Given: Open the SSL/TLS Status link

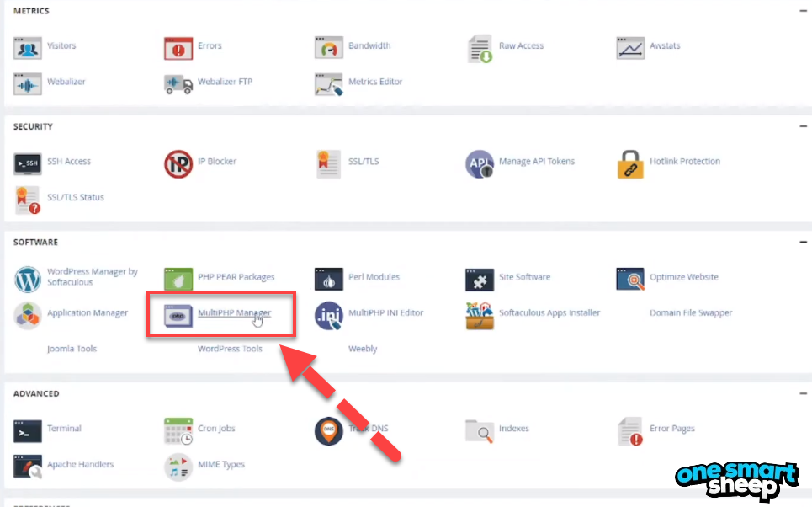Looking at the screenshot, I should [x=76, y=197].
